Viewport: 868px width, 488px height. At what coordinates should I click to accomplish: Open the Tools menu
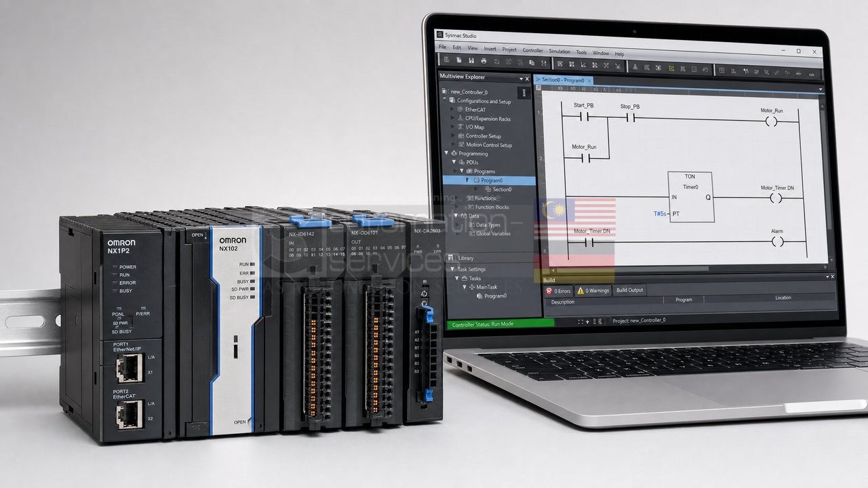(x=581, y=52)
